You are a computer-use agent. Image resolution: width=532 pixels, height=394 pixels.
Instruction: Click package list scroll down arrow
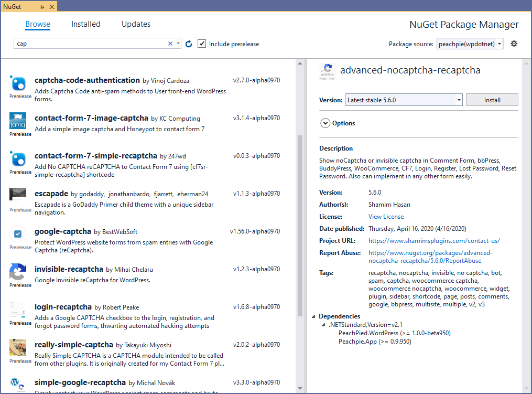point(300,388)
